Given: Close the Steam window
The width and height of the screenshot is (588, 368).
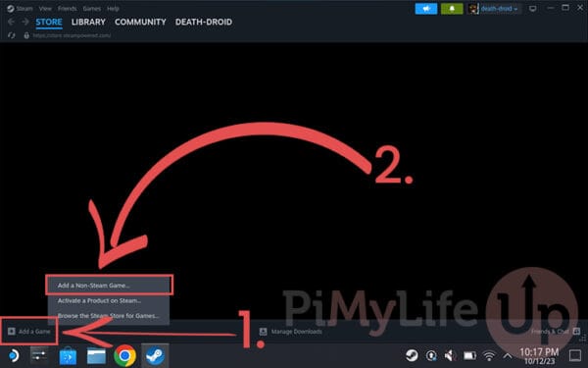Looking at the screenshot, I should coord(580,8).
